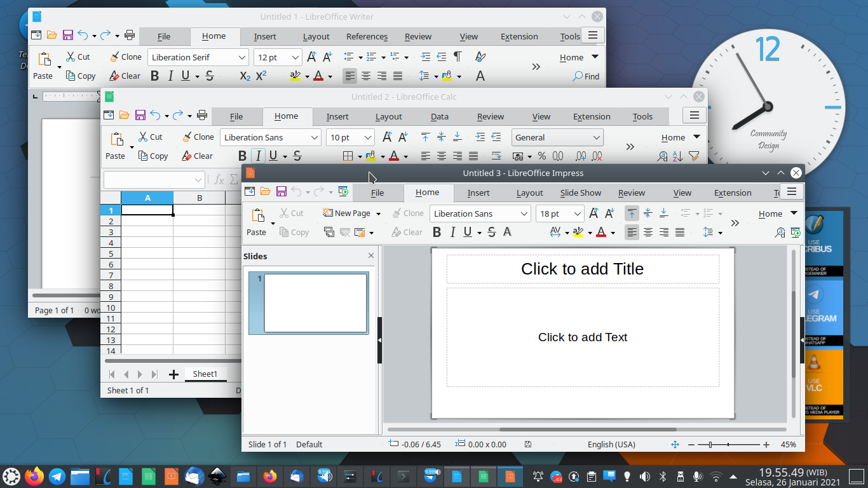Click the Print icon in Writer's title toolbar
868x488 pixels.
click(x=130, y=35)
